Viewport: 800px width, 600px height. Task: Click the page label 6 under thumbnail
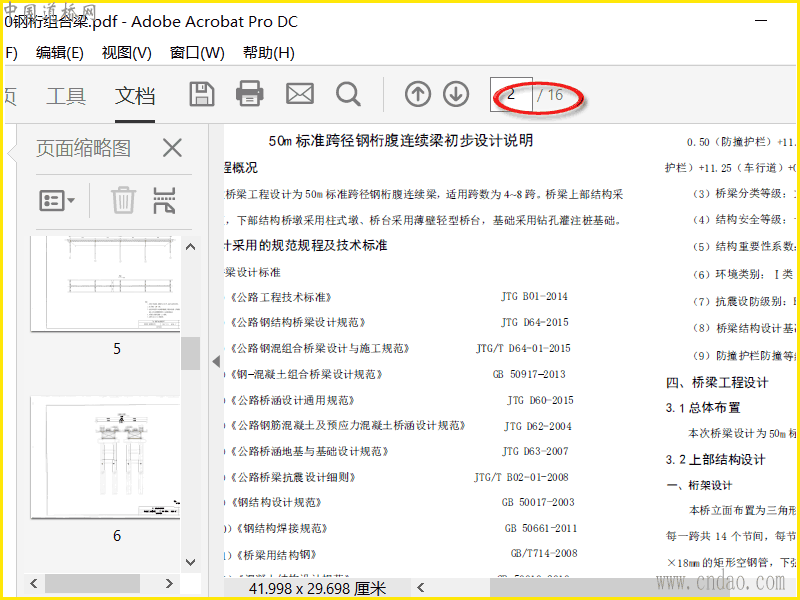pos(117,536)
